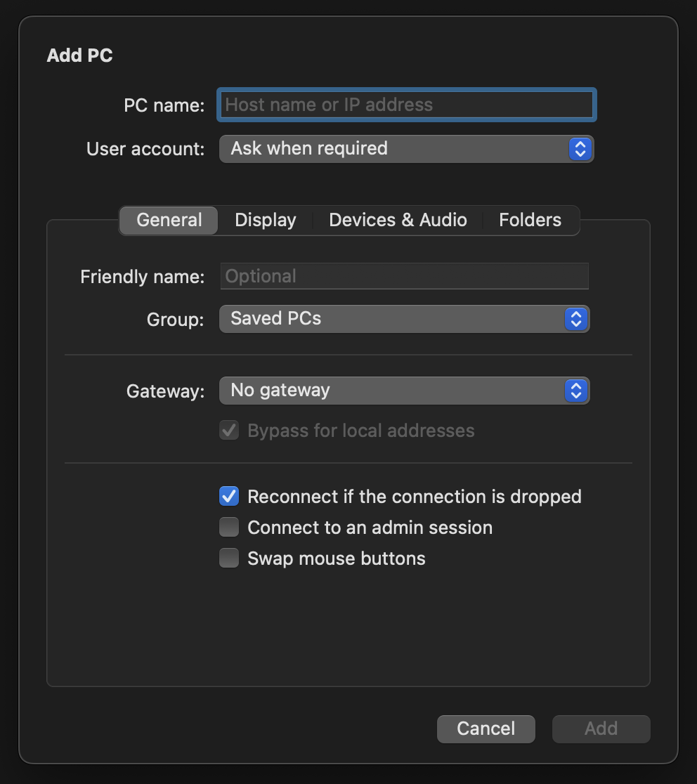This screenshot has height=784, width=697.
Task: Click the Cancel button
Action: point(486,729)
